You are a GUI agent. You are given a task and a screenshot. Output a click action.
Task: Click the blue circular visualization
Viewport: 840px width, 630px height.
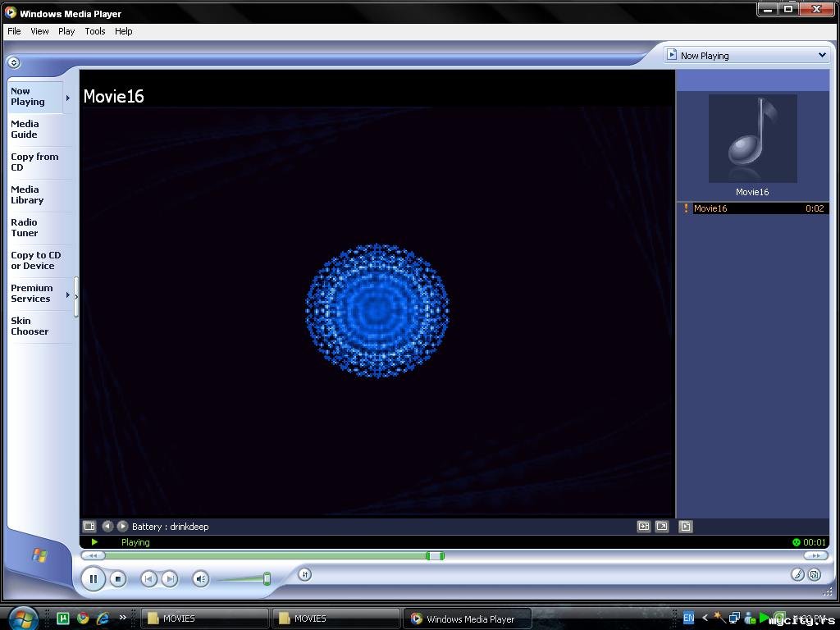click(x=377, y=311)
